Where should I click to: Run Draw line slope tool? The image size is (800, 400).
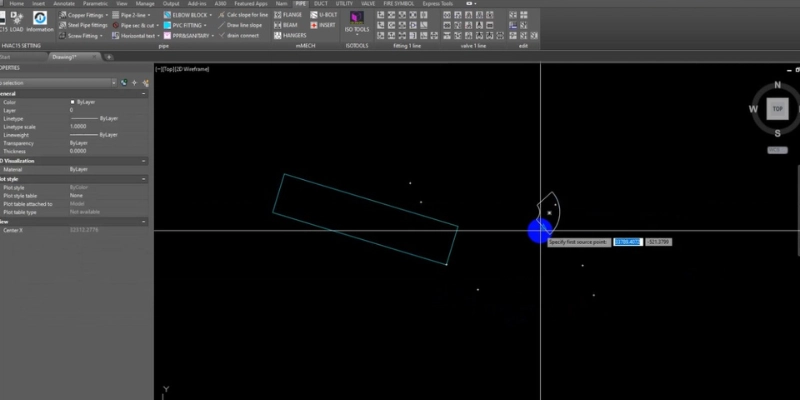coord(240,25)
